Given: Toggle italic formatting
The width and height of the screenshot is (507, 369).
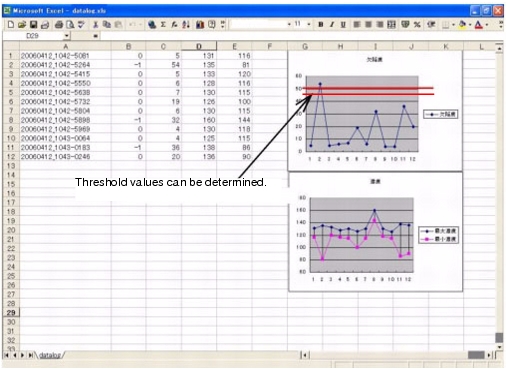Looking at the screenshot, I should pyautogui.click(x=332, y=24).
